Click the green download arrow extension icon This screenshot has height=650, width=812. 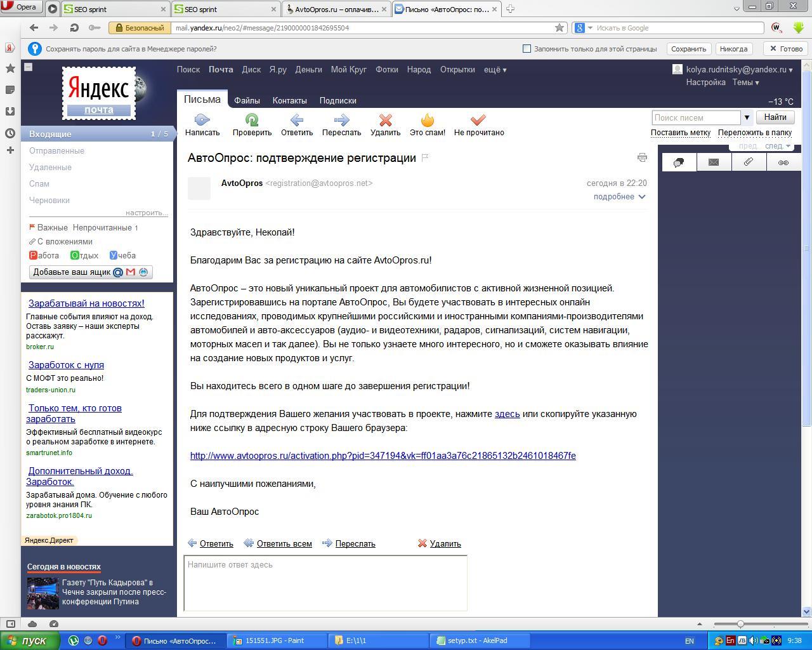pyautogui.click(x=798, y=28)
